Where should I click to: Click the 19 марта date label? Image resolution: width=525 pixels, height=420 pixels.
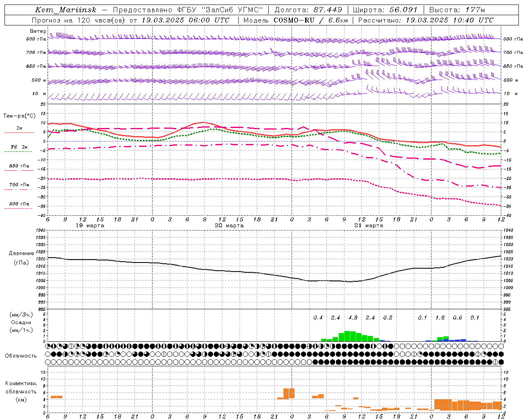90,226
